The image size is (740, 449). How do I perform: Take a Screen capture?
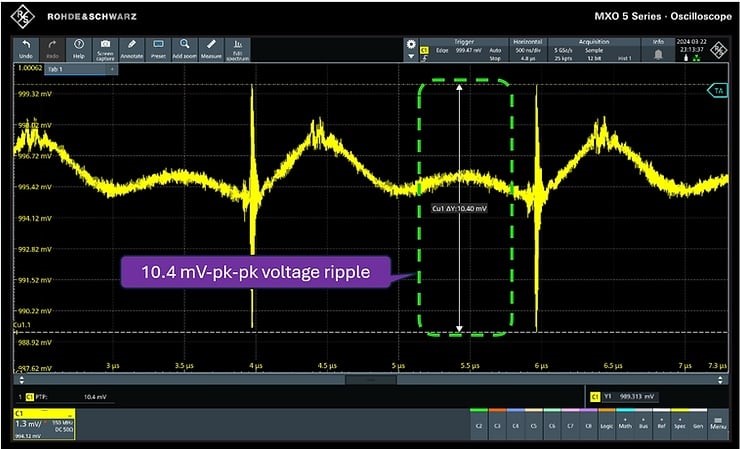(105, 50)
